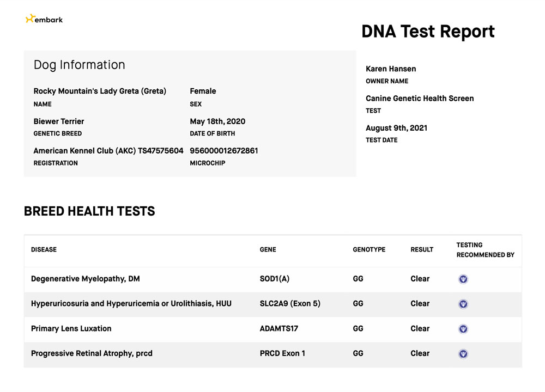
Task: Click the Clear result for SOD1(A)
Action: click(420, 279)
